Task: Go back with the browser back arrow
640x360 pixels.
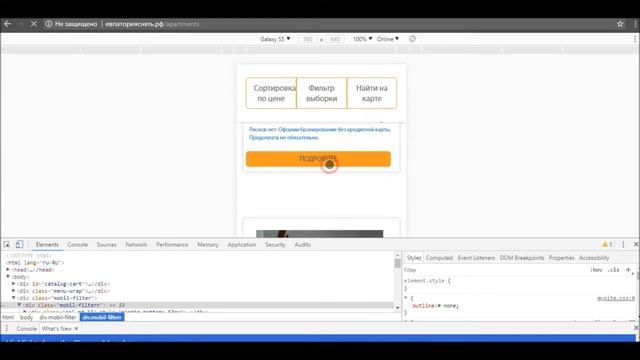Action: 7,24
